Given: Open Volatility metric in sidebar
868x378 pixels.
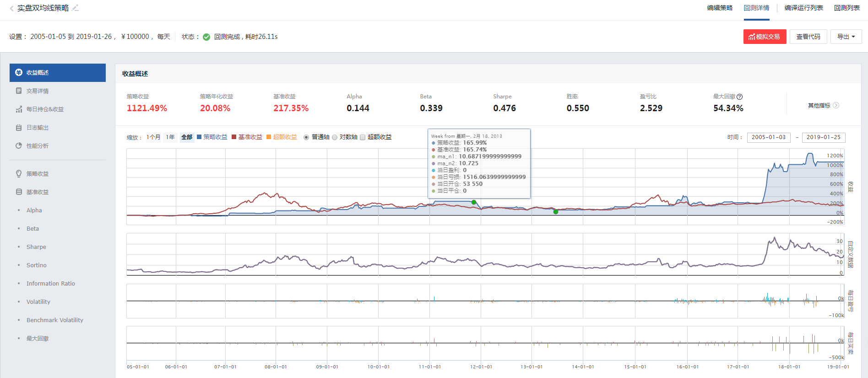Looking at the screenshot, I should click(38, 302).
